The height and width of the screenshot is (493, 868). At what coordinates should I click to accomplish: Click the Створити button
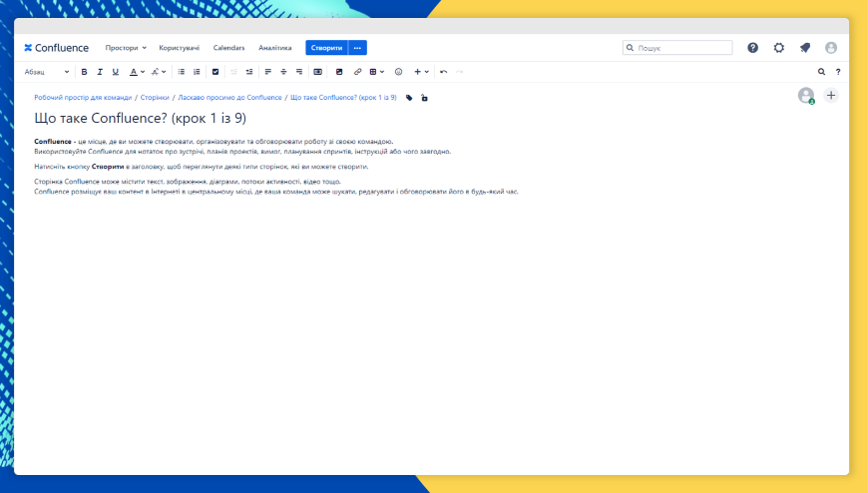coord(326,48)
